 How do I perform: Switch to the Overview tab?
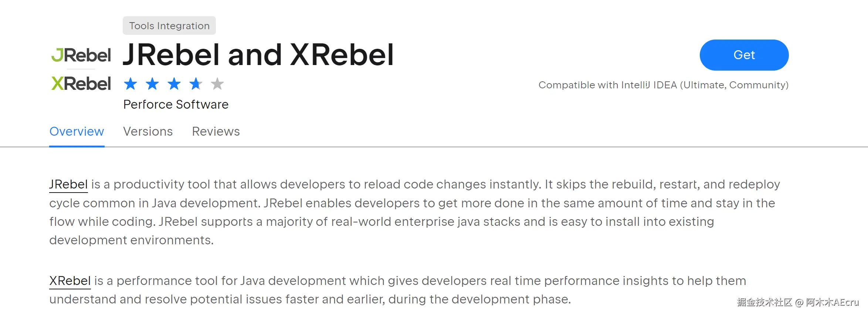[77, 132]
